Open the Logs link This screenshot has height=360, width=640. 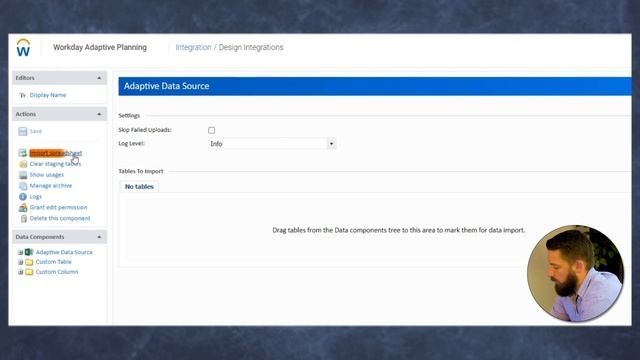tap(36, 197)
